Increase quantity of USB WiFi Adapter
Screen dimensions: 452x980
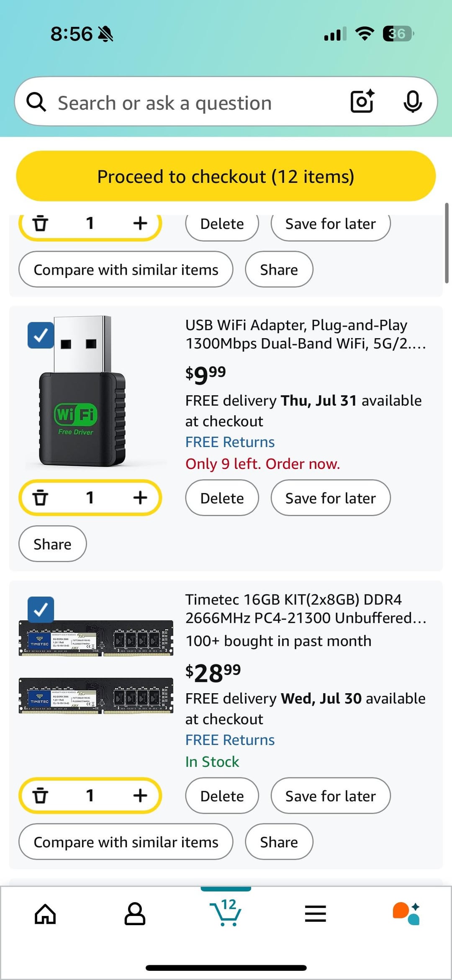(x=140, y=498)
